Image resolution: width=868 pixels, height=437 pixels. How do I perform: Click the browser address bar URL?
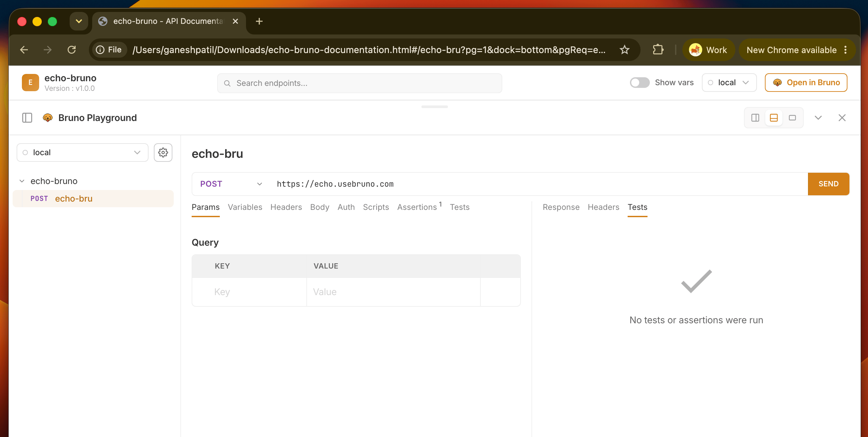point(369,50)
